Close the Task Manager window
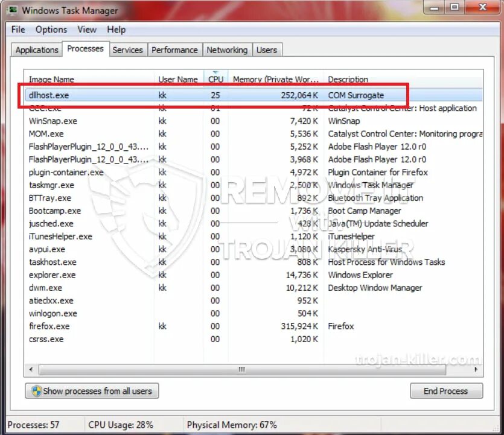The height and width of the screenshot is (435, 504). (482, 7)
